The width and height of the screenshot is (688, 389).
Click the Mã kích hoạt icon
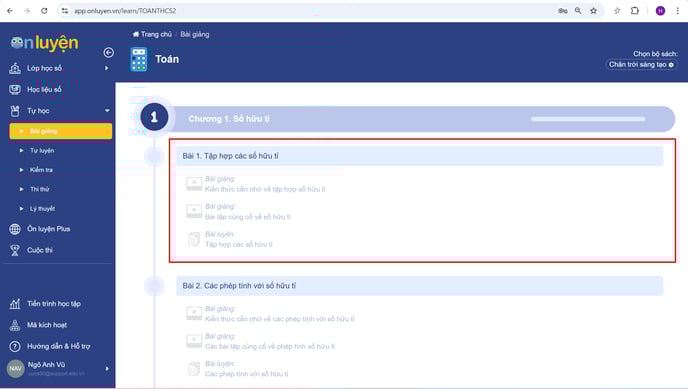coord(15,325)
